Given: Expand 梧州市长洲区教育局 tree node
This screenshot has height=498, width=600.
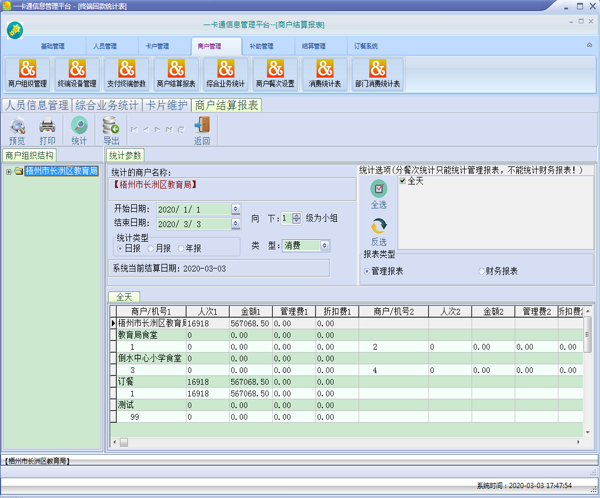Looking at the screenshot, I should tap(9, 171).
